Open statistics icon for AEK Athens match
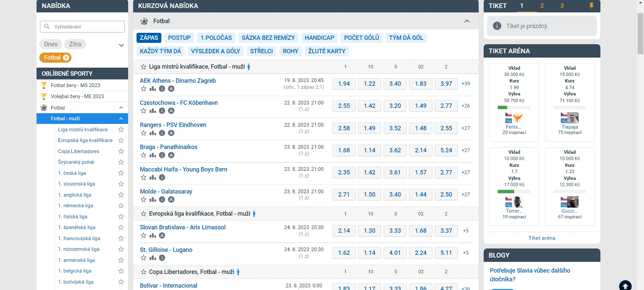644x290 pixels. coord(153,89)
